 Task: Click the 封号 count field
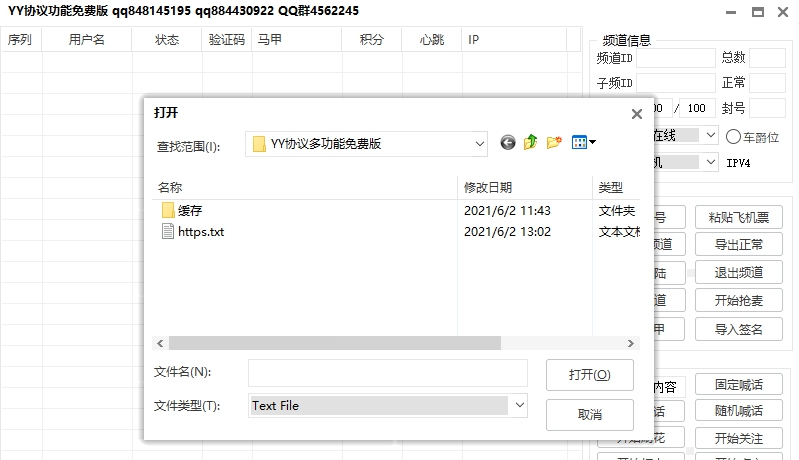(767, 108)
